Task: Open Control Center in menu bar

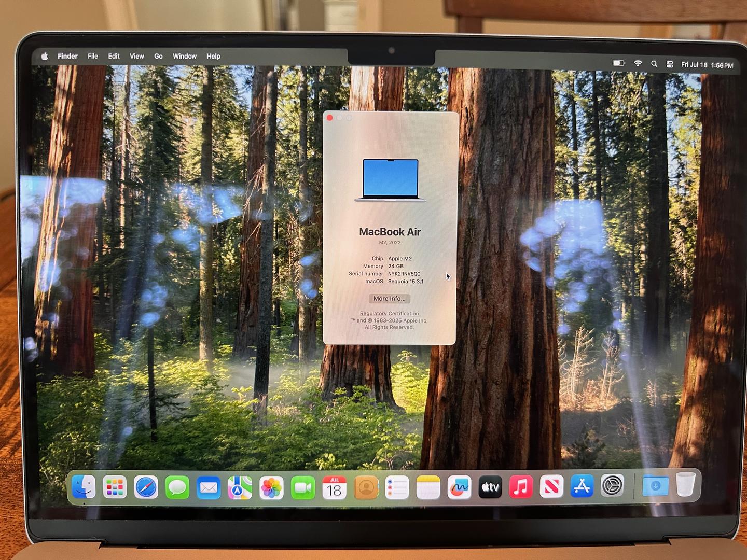Action: 670,64
